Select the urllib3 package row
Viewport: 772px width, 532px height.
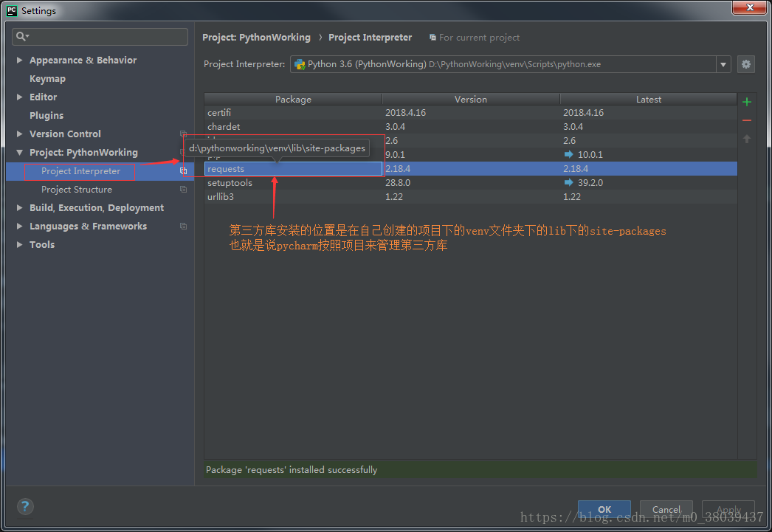[471, 196]
